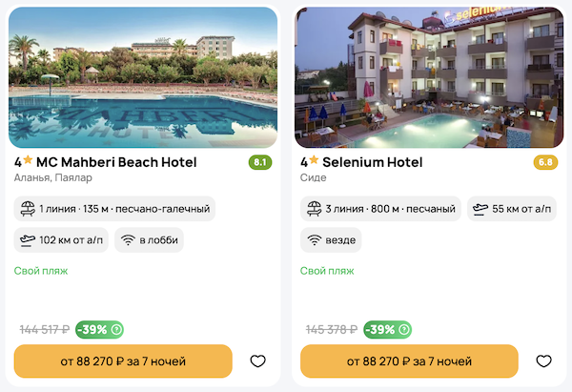This screenshot has height=392, width=572.
Task: Add MC Mahberi Beach Hotel to favorites
Action: click(x=257, y=361)
